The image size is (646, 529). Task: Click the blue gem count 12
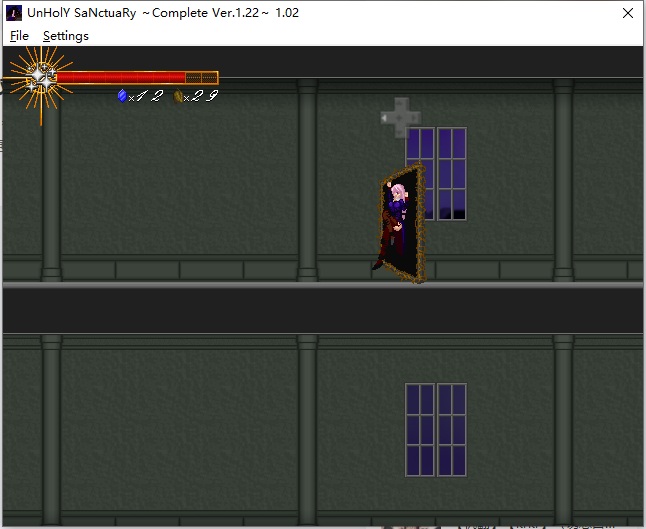coord(150,96)
